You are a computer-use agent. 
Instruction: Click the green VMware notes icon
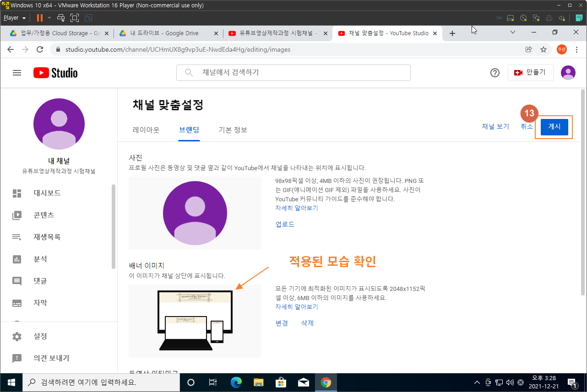[579, 18]
